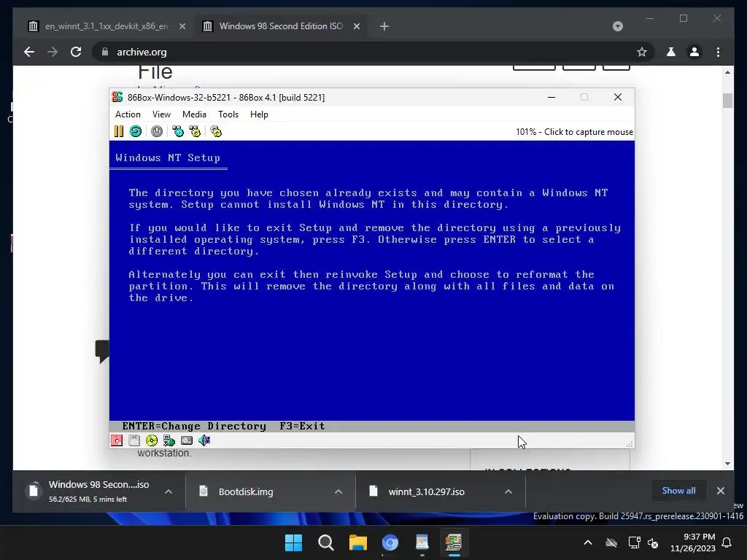Switch to en_winnt_3.1 devkit browser tab
Image resolution: width=747 pixels, height=560 pixels.
pos(107,26)
